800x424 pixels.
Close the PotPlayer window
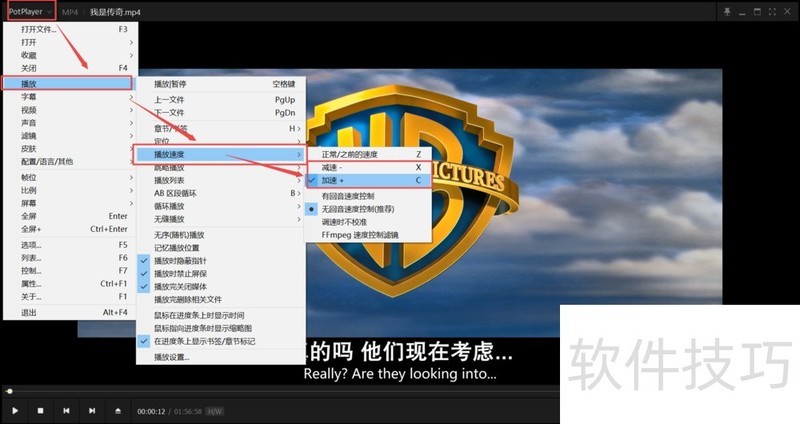(x=787, y=12)
